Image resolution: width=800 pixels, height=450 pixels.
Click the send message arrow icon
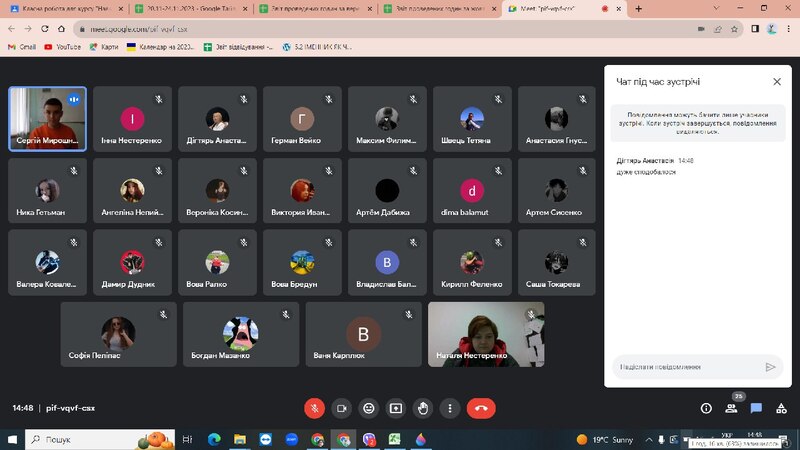770,367
